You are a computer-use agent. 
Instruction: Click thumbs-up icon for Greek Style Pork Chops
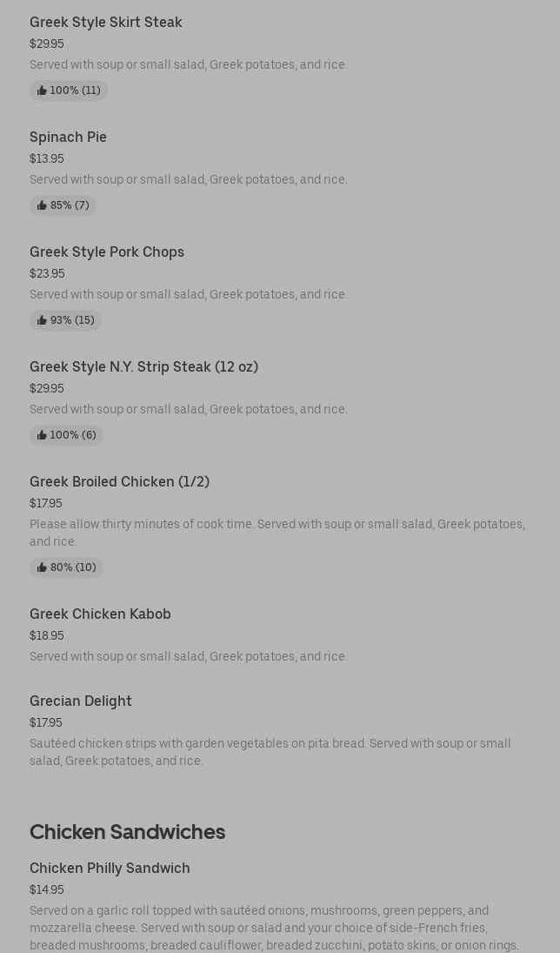42,320
